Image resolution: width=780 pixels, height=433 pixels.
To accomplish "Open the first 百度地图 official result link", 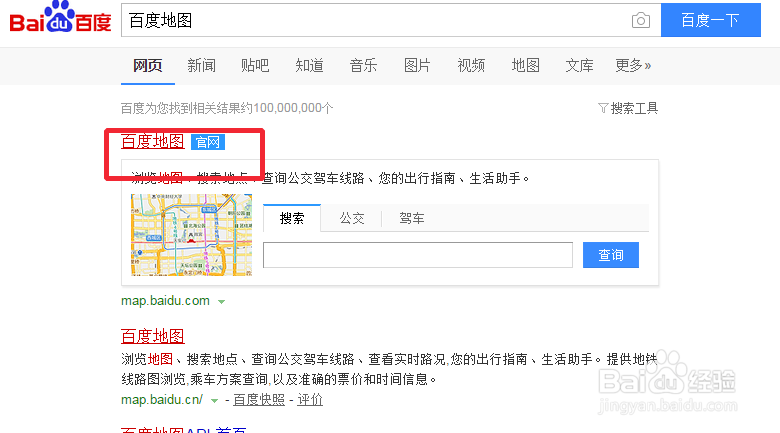I will 153,141.
